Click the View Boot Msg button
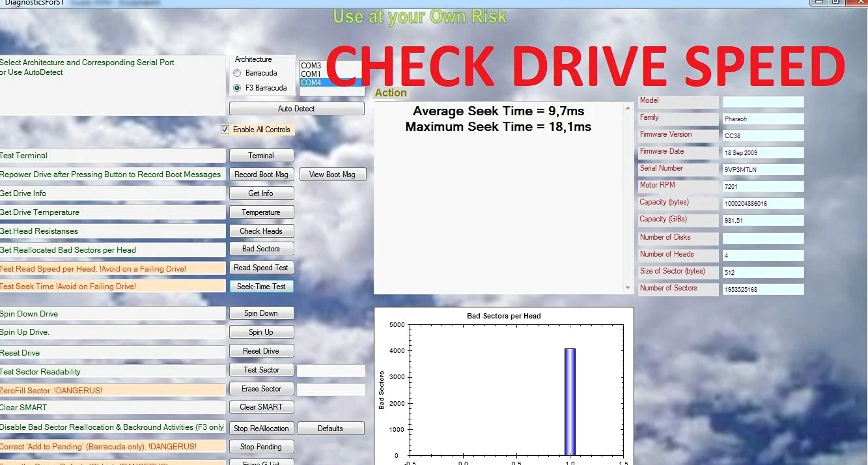 tap(332, 175)
